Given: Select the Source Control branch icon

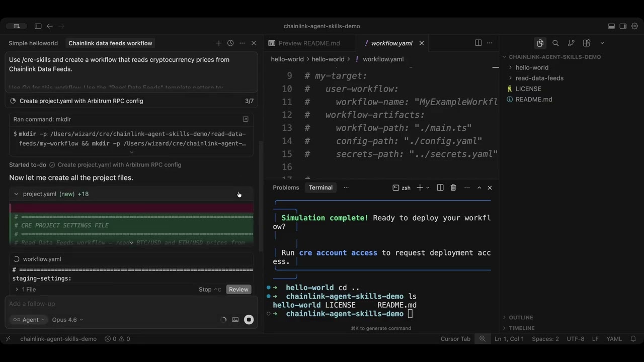Looking at the screenshot, I should [571, 43].
